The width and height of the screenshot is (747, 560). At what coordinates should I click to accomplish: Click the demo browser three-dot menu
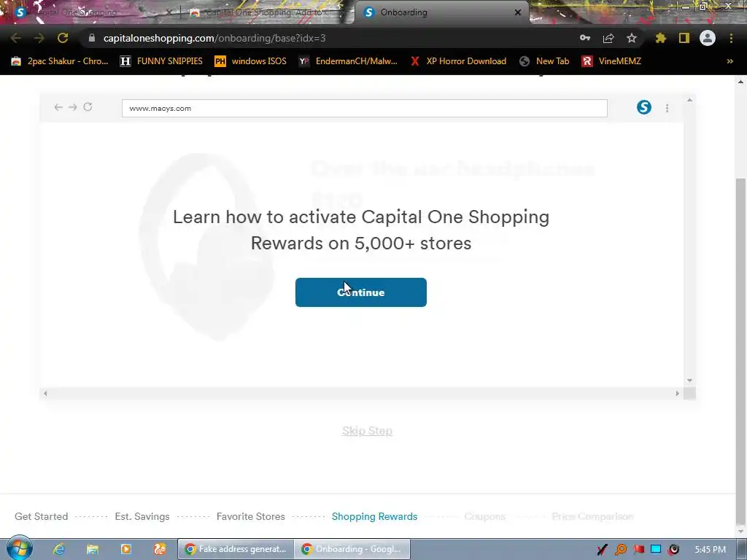(667, 108)
